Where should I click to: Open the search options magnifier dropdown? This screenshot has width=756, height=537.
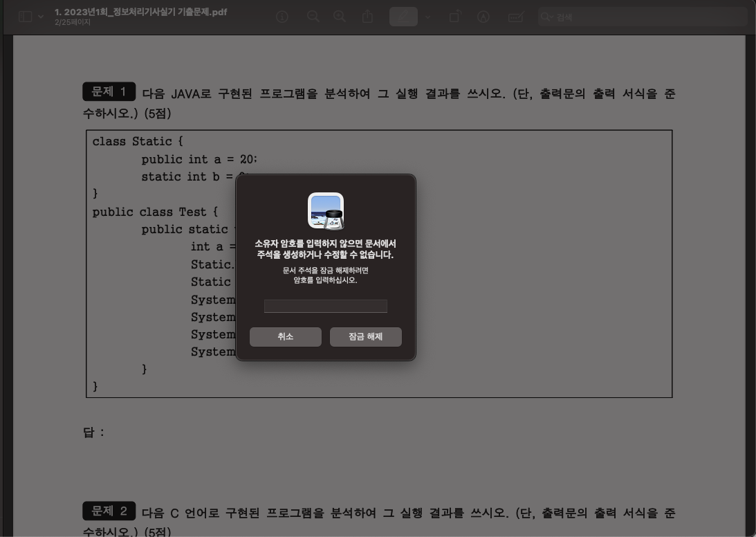[x=547, y=17]
